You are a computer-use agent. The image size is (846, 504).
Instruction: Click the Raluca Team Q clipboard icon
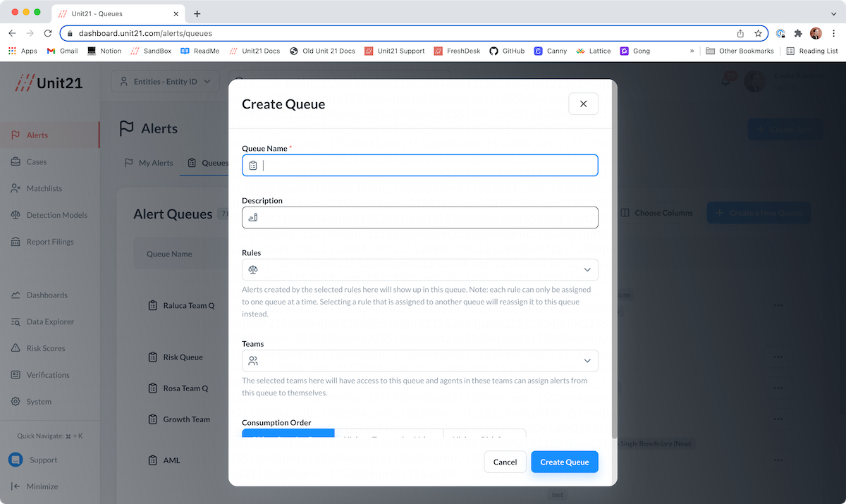tap(152, 305)
